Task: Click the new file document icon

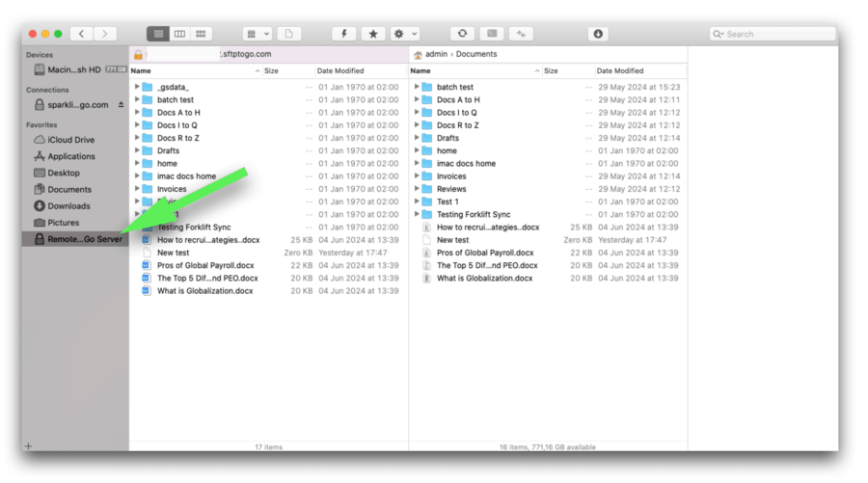Action: 289,34
